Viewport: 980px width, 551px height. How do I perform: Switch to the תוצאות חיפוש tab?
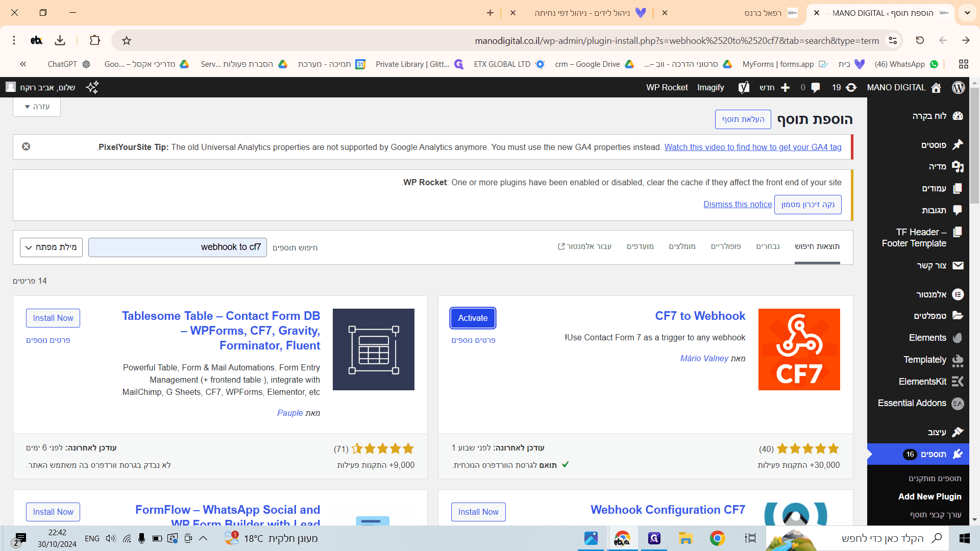(x=817, y=246)
